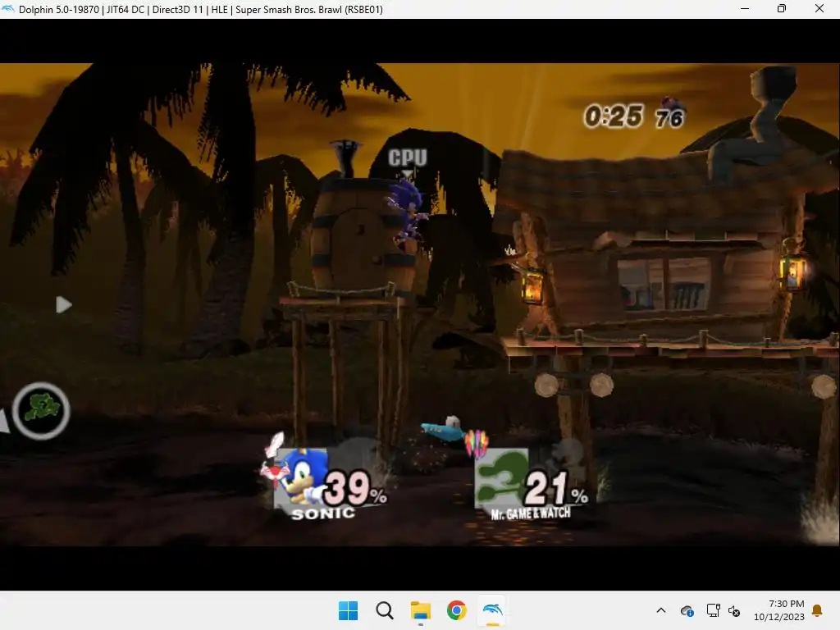This screenshot has width=840, height=630.
Task: Click the CPU indicator label above Sonic
Action: 408,157
